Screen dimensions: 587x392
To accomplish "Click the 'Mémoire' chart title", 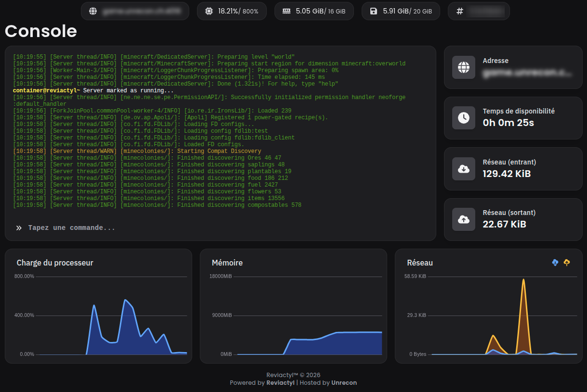I will 227,263.
